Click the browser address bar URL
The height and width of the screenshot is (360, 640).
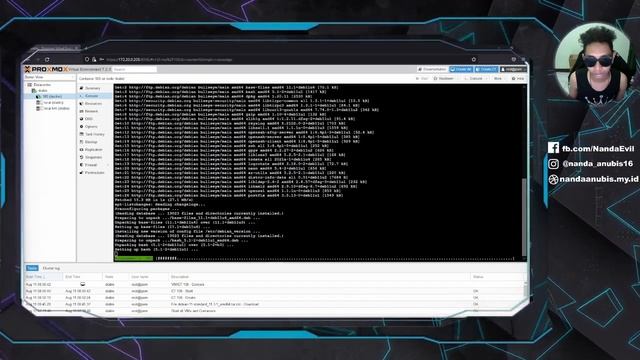coord(169,60)
